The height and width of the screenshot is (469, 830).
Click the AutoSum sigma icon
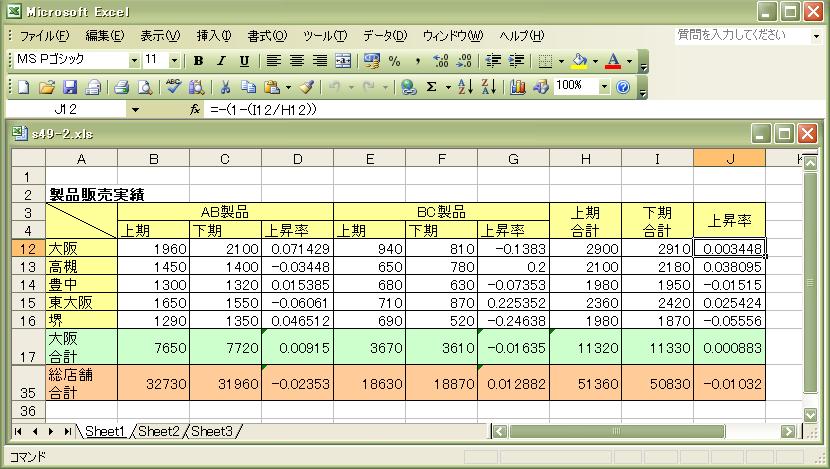(431, 86)
